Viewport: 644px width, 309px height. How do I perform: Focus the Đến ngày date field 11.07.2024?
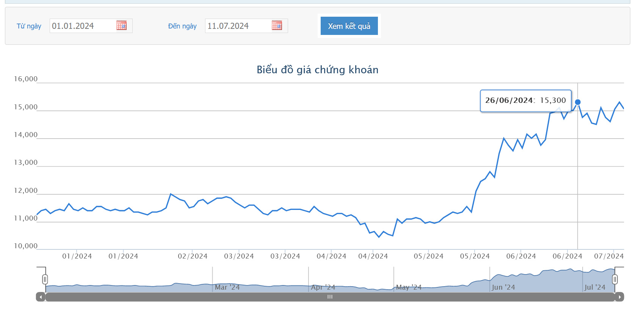(x=246, y=26)
